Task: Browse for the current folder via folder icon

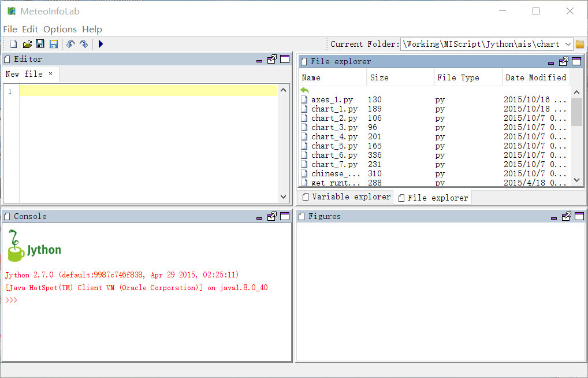Action: 580,44
